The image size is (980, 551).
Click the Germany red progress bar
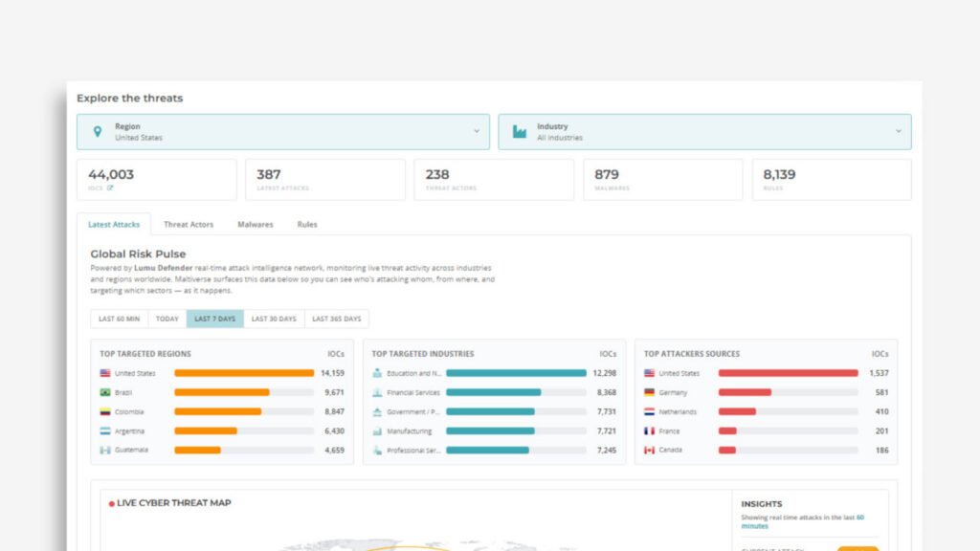click(745, 392)
